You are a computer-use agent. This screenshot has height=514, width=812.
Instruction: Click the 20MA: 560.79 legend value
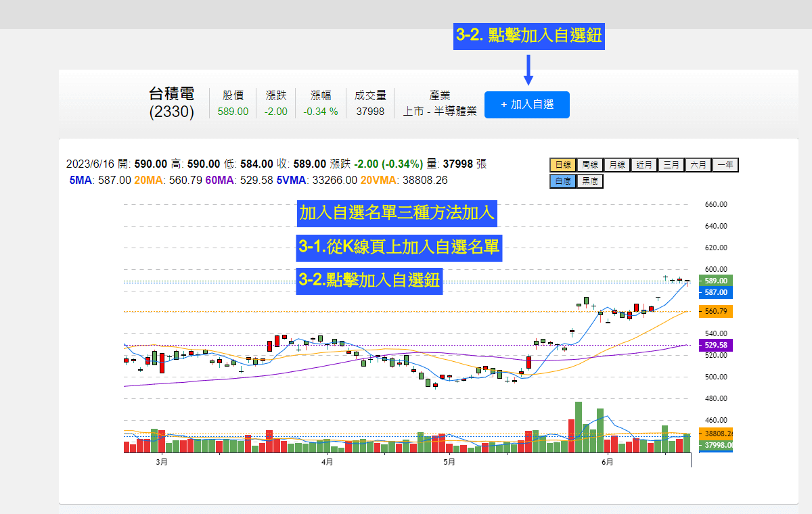tap(168, 181)
